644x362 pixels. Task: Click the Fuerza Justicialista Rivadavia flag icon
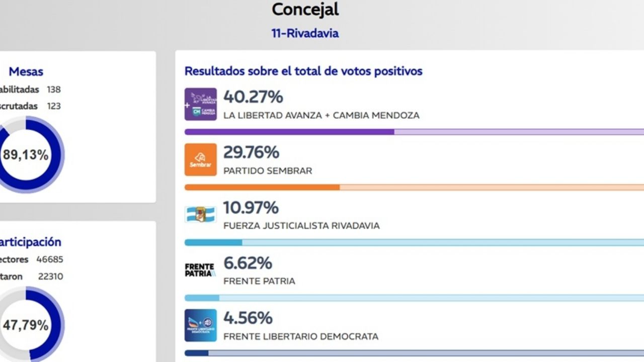[x=200, y=215]
